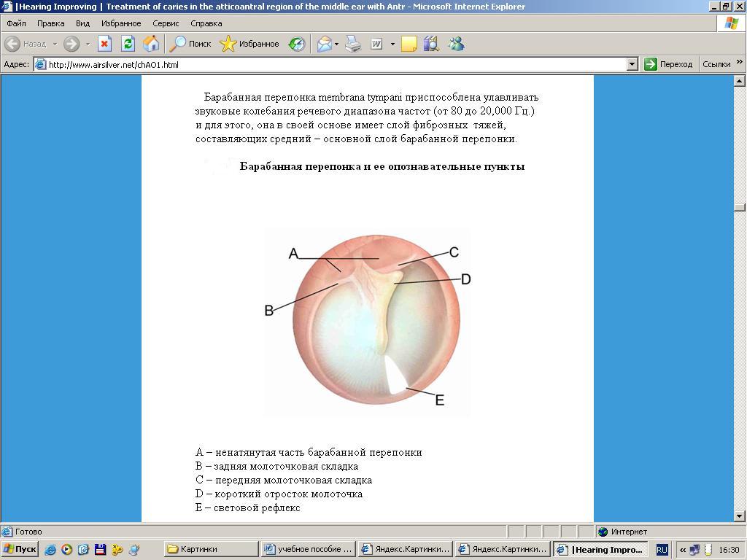This screenshot has width=747, height=560.
Task: Click the last quick launch icon before Картинки
Action: click(x=134, y=550)
